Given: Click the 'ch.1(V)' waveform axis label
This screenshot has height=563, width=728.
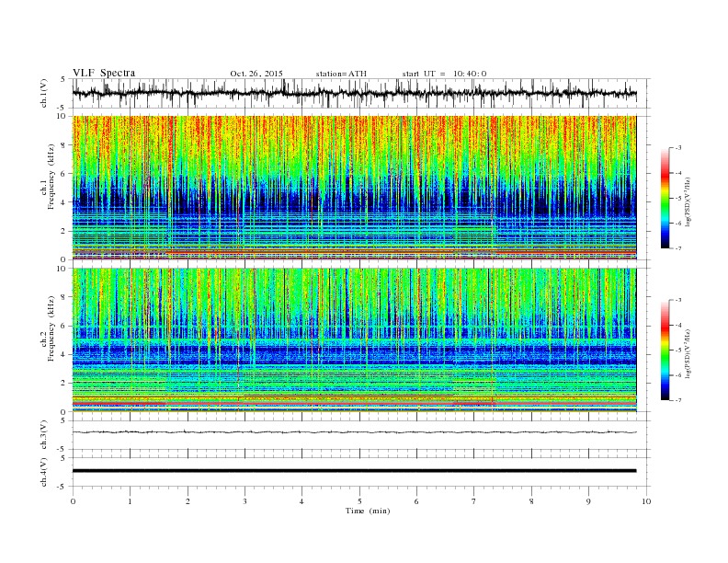Looking at the screenshot, I should point(44,93).
